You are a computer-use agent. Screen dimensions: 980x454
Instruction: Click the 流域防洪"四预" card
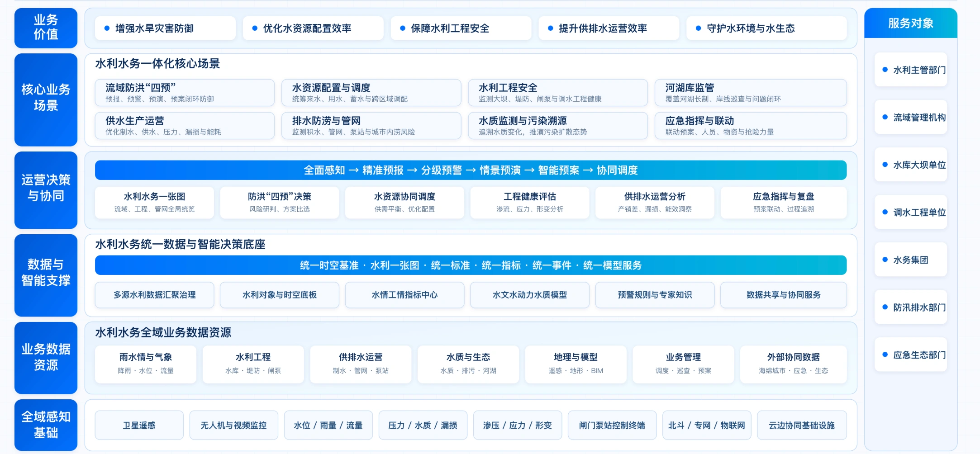click(185, 93)
